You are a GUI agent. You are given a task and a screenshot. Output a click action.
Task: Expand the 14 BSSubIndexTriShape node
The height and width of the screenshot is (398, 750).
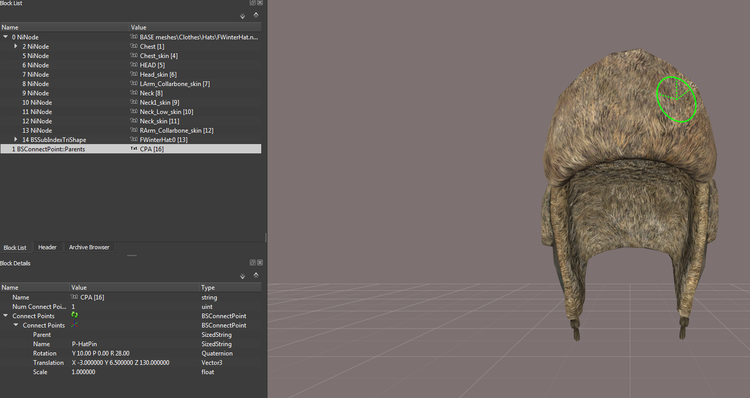pos(16,140)
